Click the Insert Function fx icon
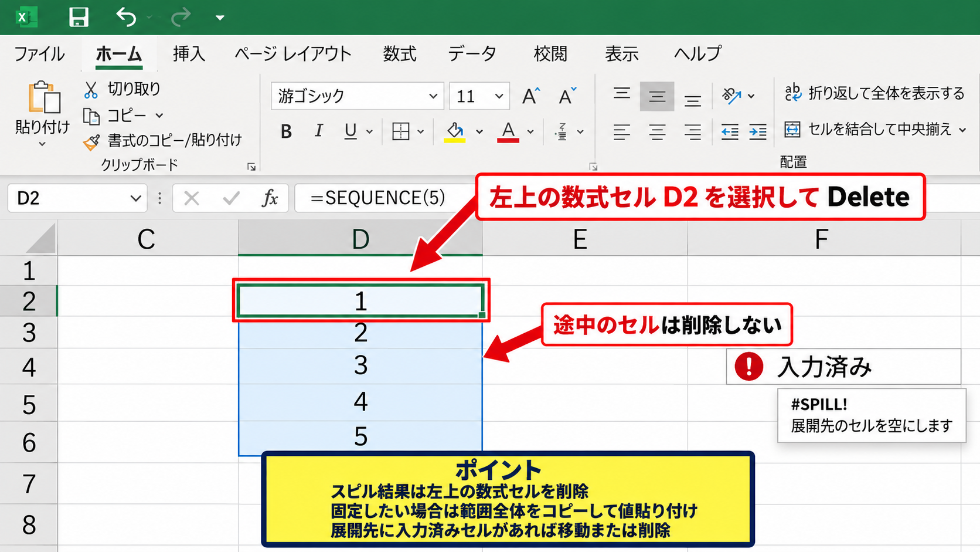The width and height of the screenshot is (980, 552). (x=270, y=198)
